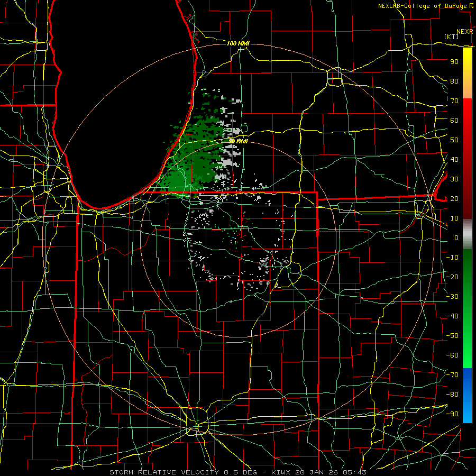This screenshot has width=476, height=476.
Task: Click the 100 NMI range ring label
Action: point(238,43)
